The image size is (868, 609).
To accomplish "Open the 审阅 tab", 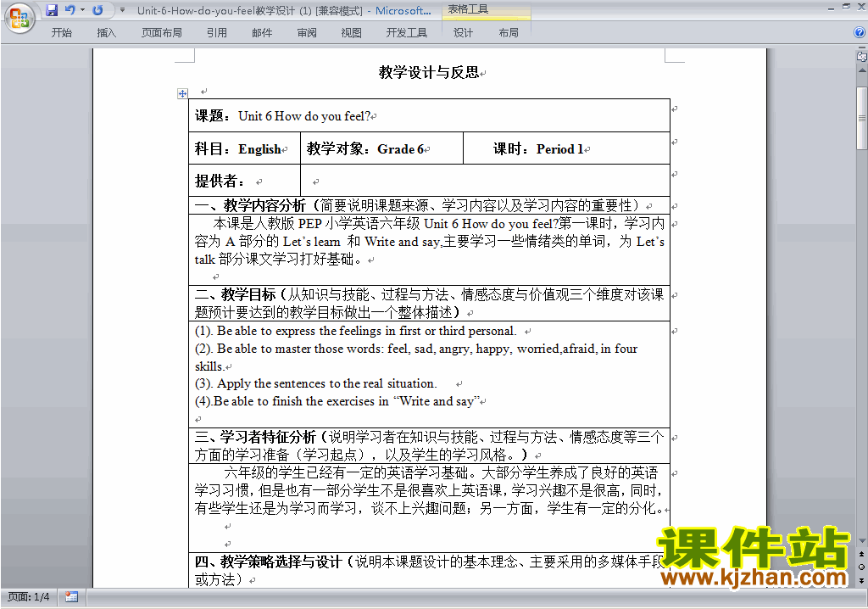I will pos(307,33).
